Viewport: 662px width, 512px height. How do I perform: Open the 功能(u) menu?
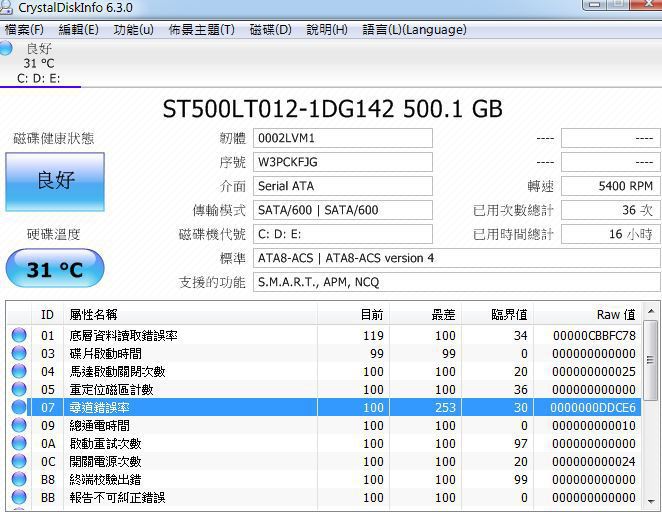(x=133, y=30)
